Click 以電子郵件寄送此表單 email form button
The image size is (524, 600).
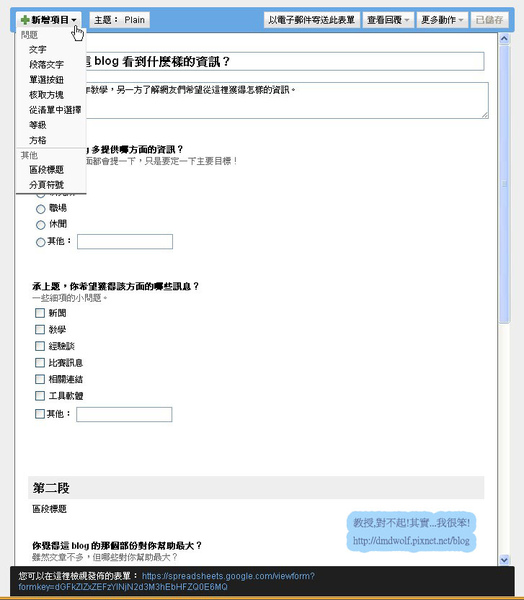[312, 20]
